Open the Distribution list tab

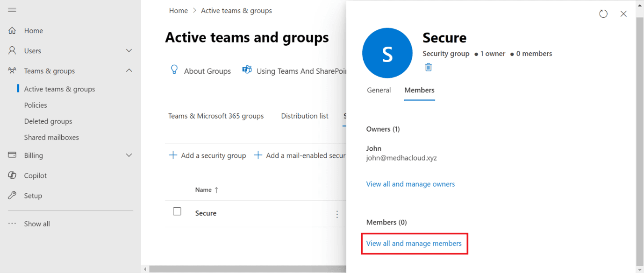(x=304, y=116)
